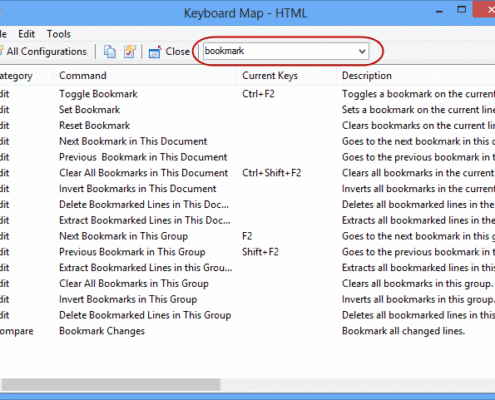Open the Tools menu

point(59,34)
